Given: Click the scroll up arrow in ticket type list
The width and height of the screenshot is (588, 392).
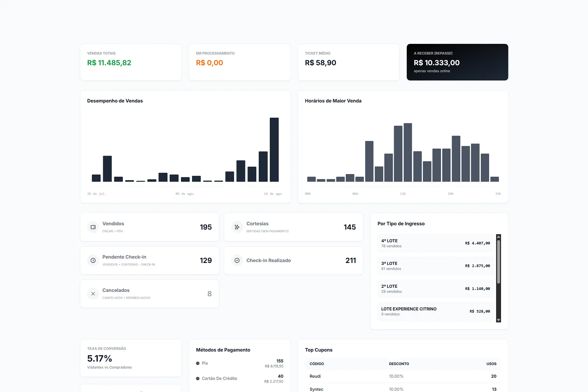Looking at the screenshot, I should (x=499, y=237).
